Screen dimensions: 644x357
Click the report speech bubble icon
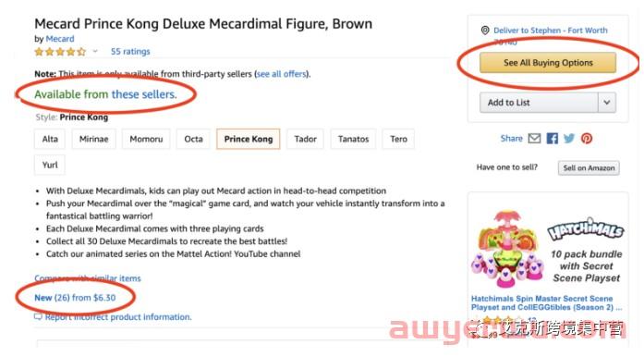pos(38,316)
